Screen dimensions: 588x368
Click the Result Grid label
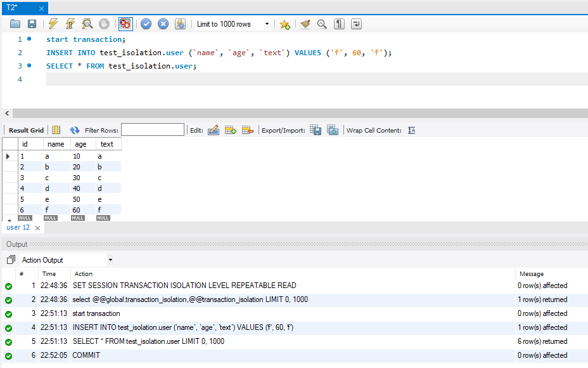pyautogui.click(x=26, y=130)
